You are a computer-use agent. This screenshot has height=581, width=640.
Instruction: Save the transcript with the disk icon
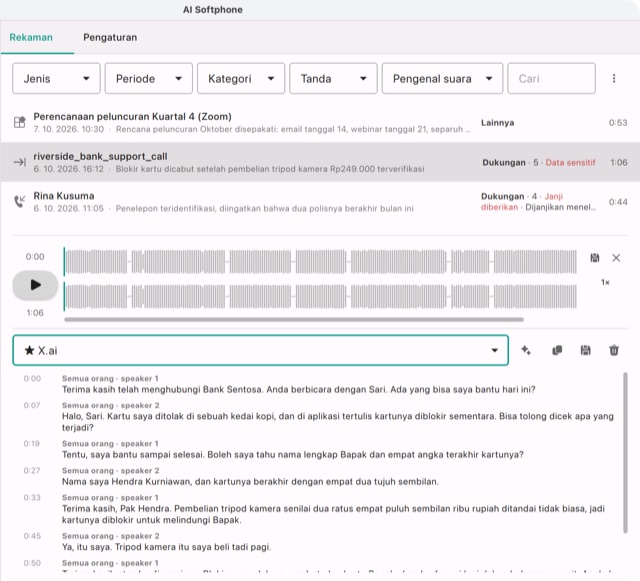click(x=586, y=350)
